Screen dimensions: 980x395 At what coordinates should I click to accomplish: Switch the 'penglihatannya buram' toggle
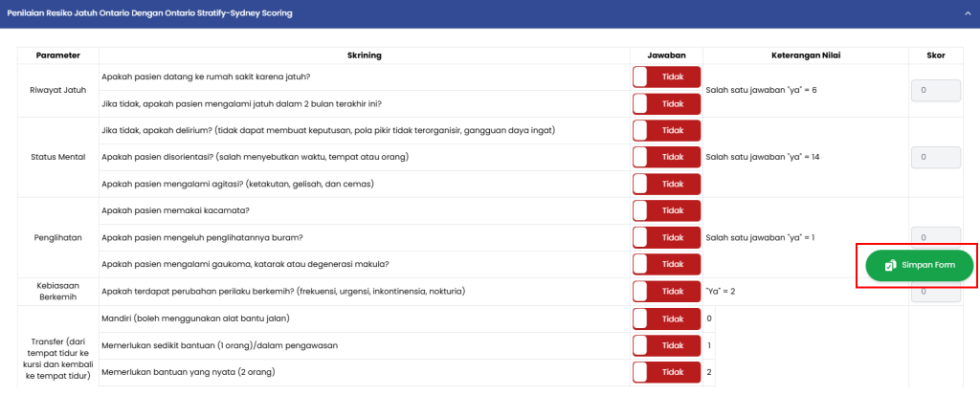coord(666,237)
